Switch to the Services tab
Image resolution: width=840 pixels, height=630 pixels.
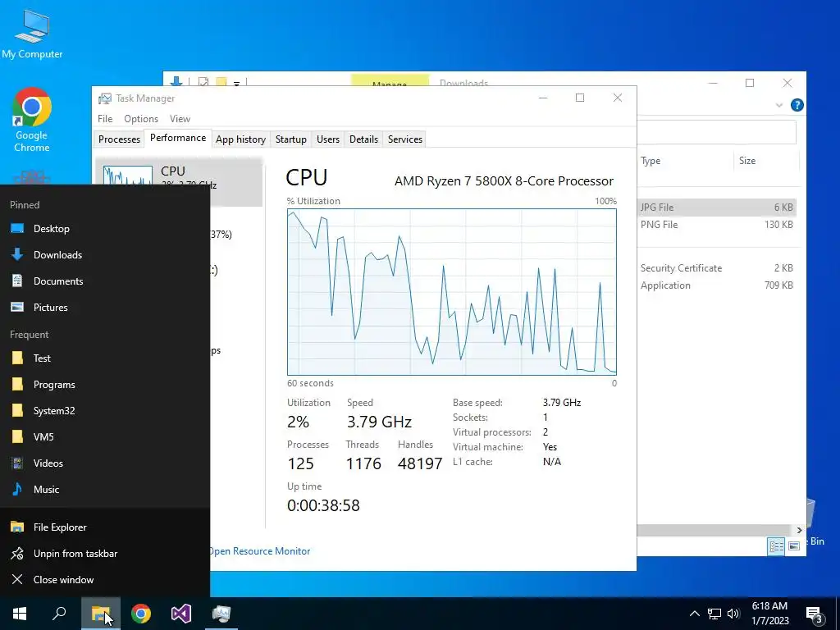[405, 139]
